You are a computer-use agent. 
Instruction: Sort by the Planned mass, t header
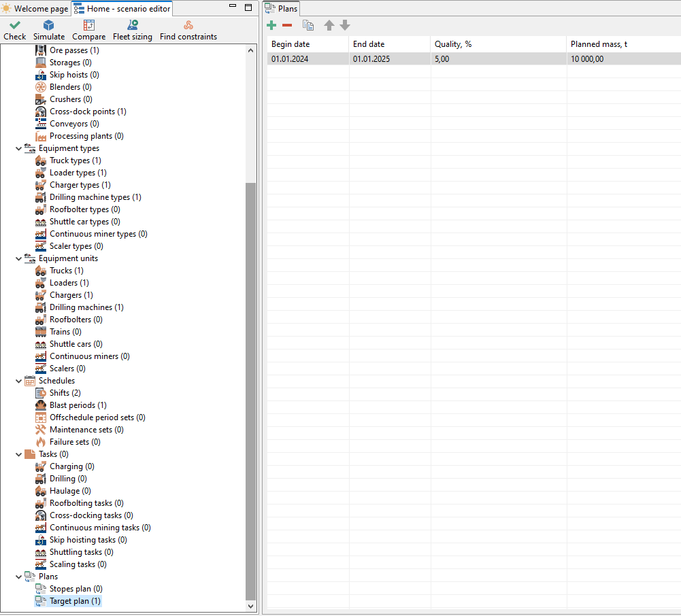[x=624, y=44]
